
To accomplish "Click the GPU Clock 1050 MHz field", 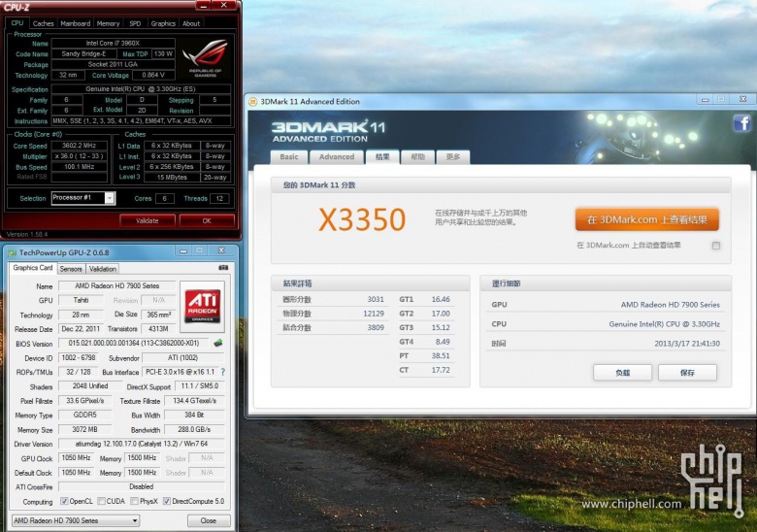I will coord(77,457).
